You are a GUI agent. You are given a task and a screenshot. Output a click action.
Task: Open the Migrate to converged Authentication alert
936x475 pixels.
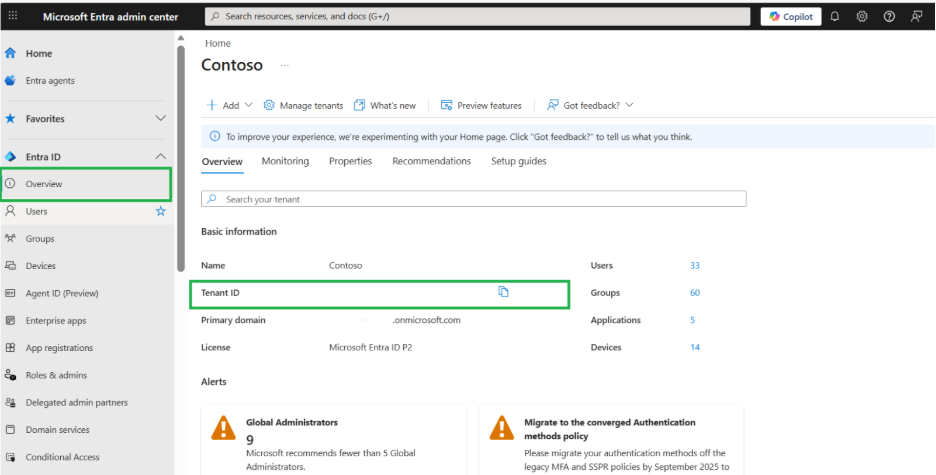coord(611,440)
